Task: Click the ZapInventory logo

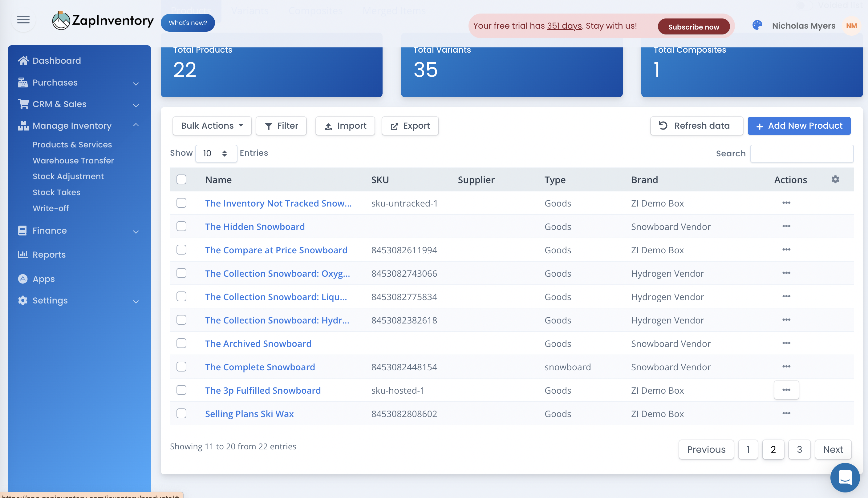Action: pos(103,20)
